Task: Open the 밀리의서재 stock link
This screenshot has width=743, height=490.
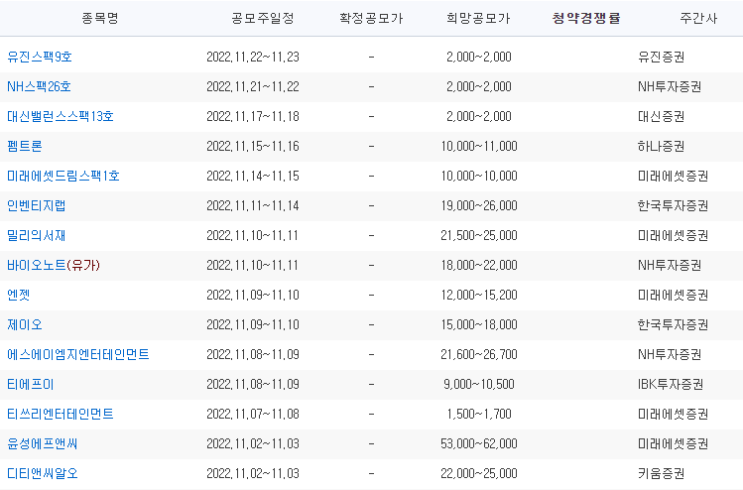Action: pos(36,236)
